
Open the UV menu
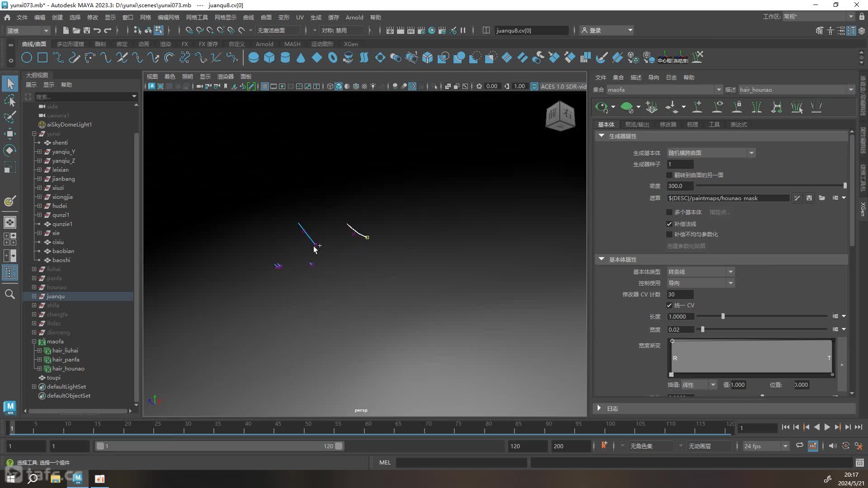tap(300, 17)
